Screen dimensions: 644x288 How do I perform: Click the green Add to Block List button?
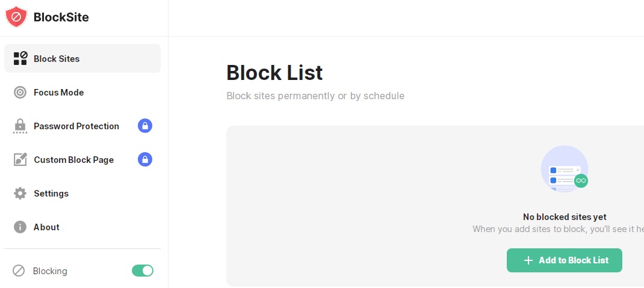tap(565, 260)
